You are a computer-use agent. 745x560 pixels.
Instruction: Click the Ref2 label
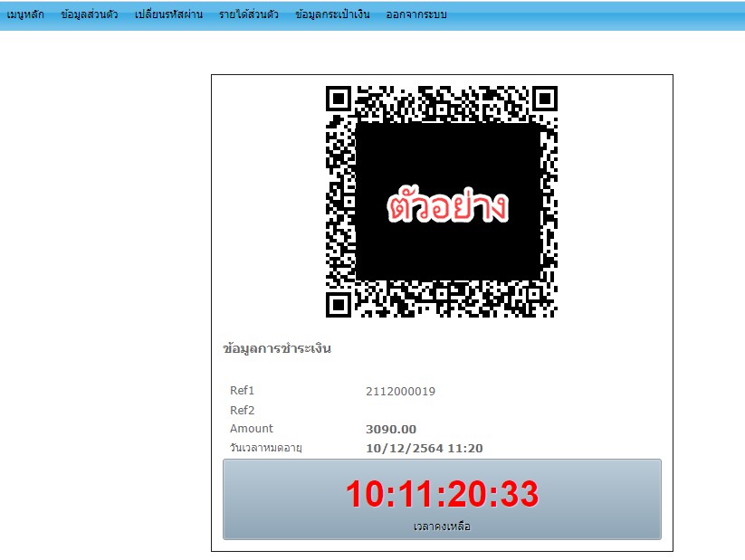[x=243, y=410]
